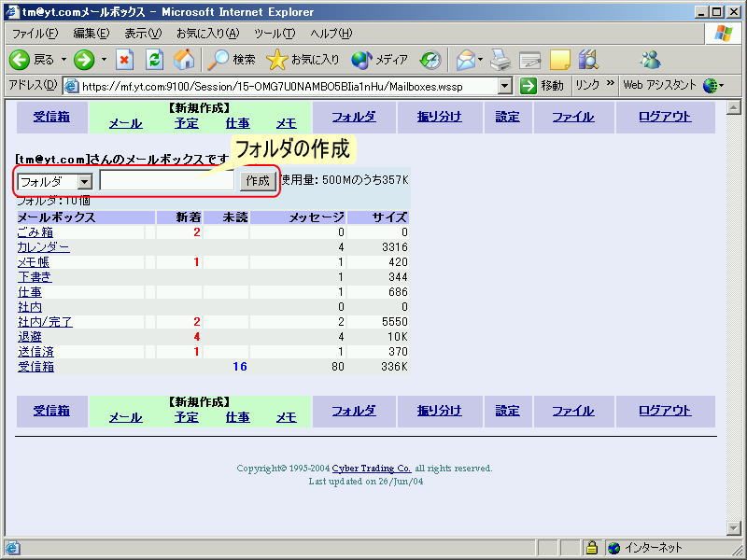This screenshot has width=747, height=560.
Task: Expand the Mail icon dropdown arrow
Action: tap(480, 60)
